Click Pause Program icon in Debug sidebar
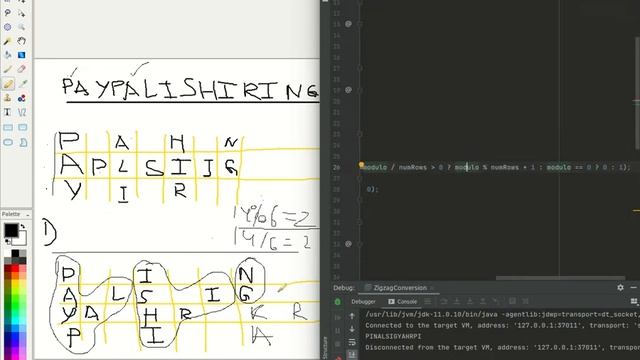The image size is (640, 360). click(x=338, y=331)
